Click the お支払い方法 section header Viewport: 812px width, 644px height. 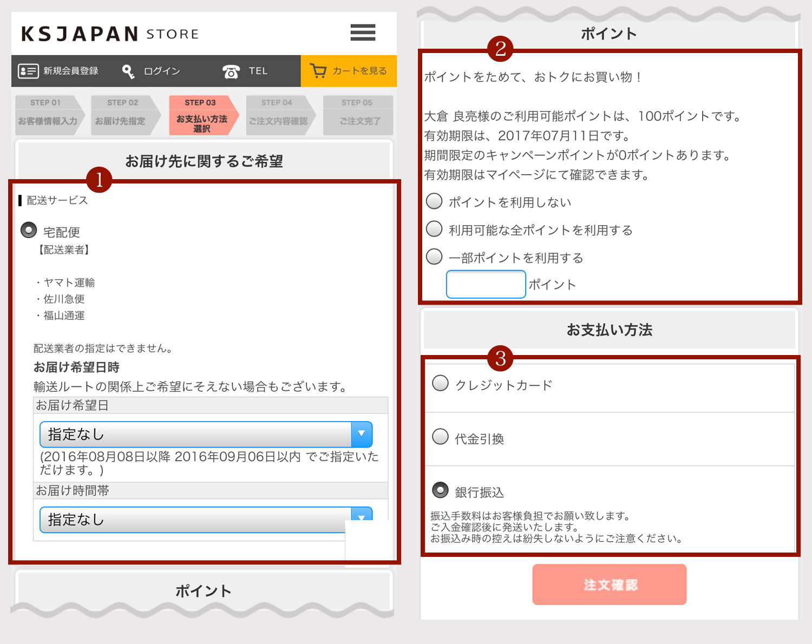(610, 330)
